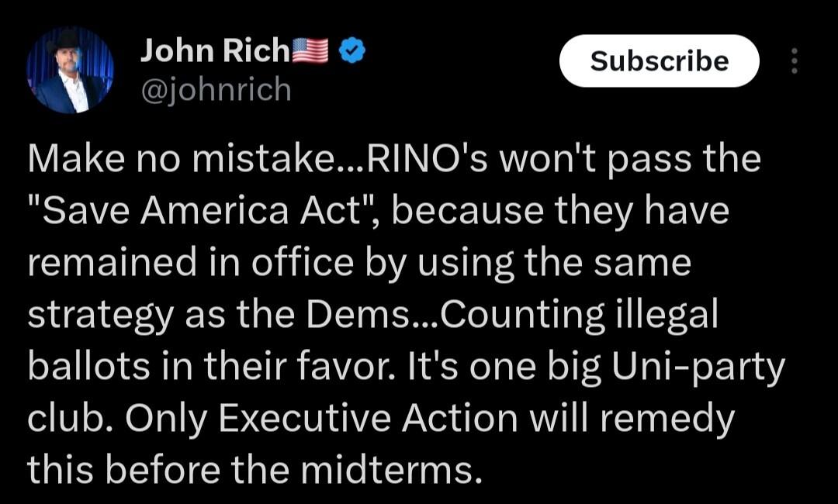Viewport: 838px width, 504px height.
Task: Click John Rich's profile avatar photo
Action: point(71,71)
